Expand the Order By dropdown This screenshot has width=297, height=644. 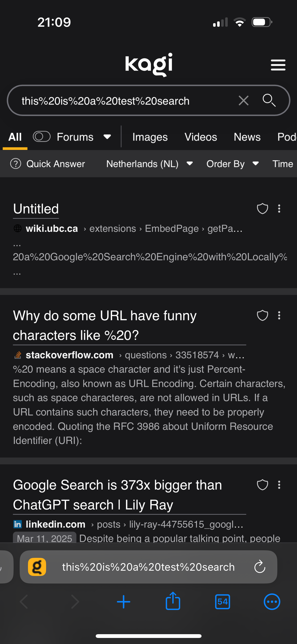pos(232,164)
